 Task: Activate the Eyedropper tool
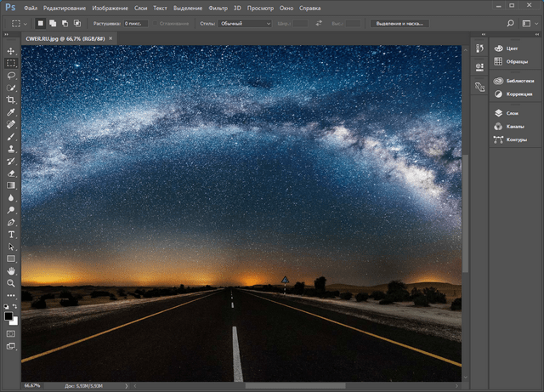11,111
